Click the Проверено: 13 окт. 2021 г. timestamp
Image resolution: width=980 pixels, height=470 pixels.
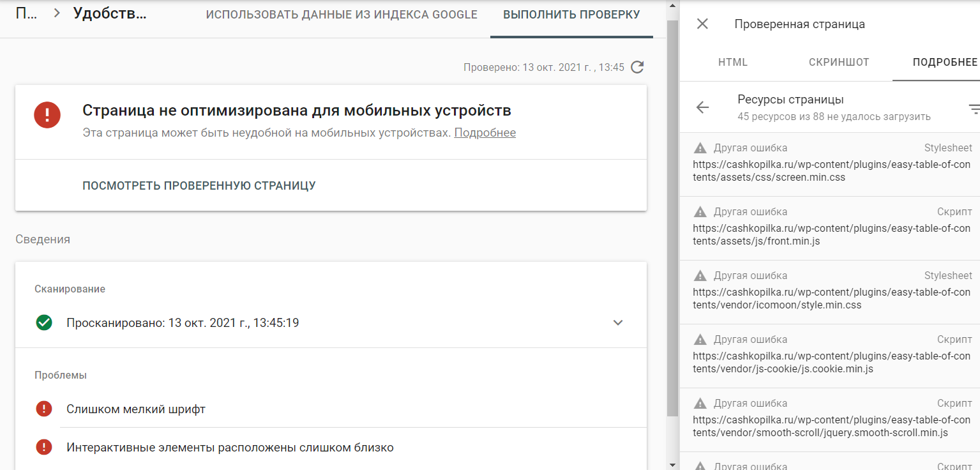point(544,67)
